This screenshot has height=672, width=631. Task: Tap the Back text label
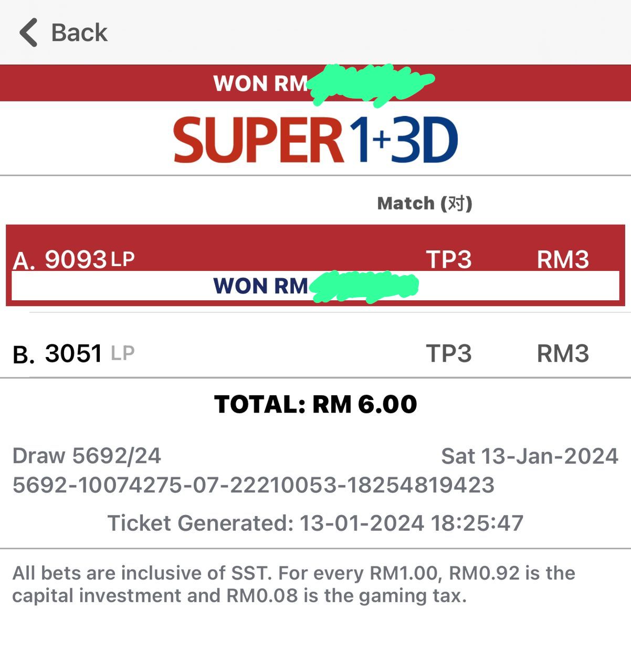(79, 33)
